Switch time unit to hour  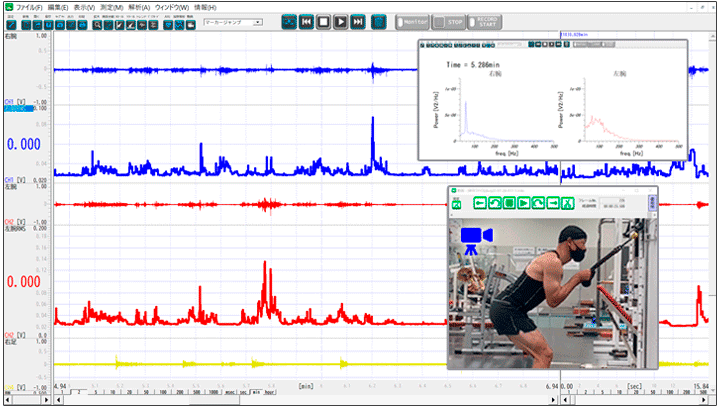[270, 392]
